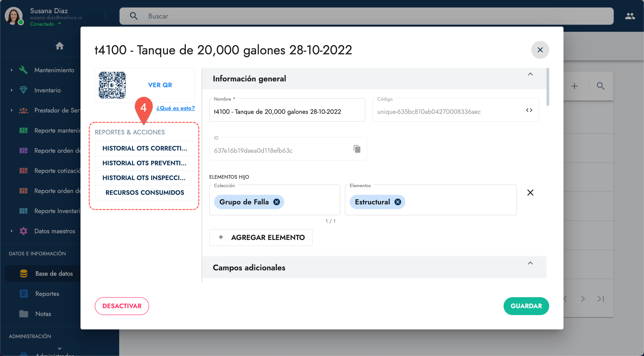Open Reporte Inventario in sidebar
This screenshot has width=644, height=356.
click(50, 211)
